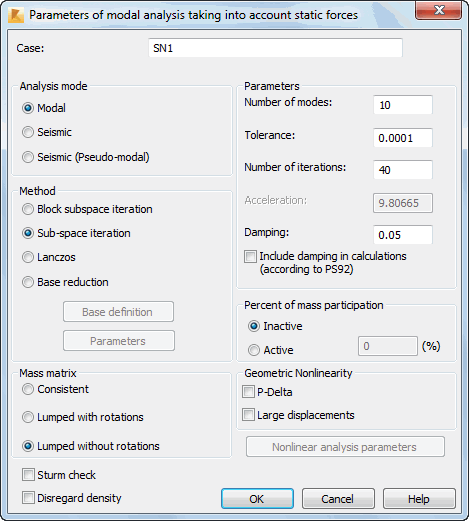Close the modal analysis parameters dialog
This screenshot has width=469, height=521.
tap(438, 11)
